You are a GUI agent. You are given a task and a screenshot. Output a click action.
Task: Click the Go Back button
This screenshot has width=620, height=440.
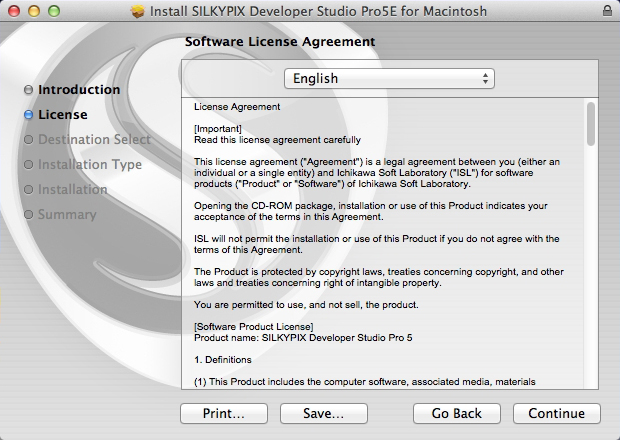tap(457, 414)
